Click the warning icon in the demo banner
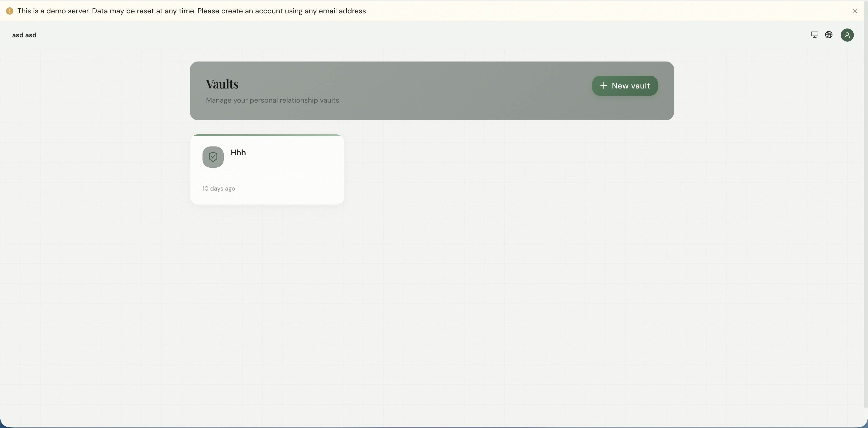The width and height of the screenshot is (868, 428). click(10, 11)
